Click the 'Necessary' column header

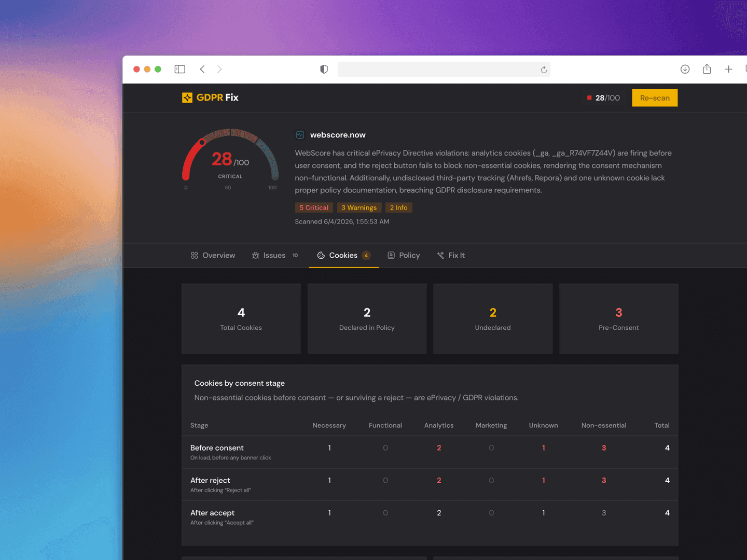pyautogui.click(x=329, y=425)
